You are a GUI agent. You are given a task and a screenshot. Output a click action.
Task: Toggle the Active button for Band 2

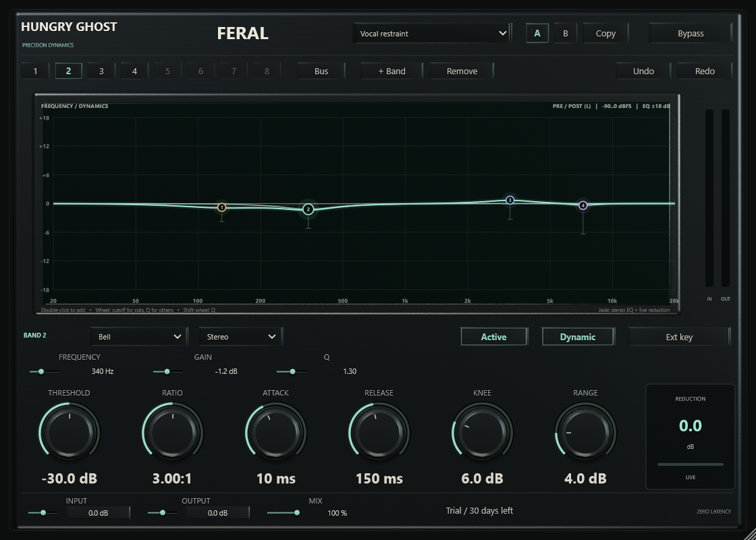click(493, 337)
